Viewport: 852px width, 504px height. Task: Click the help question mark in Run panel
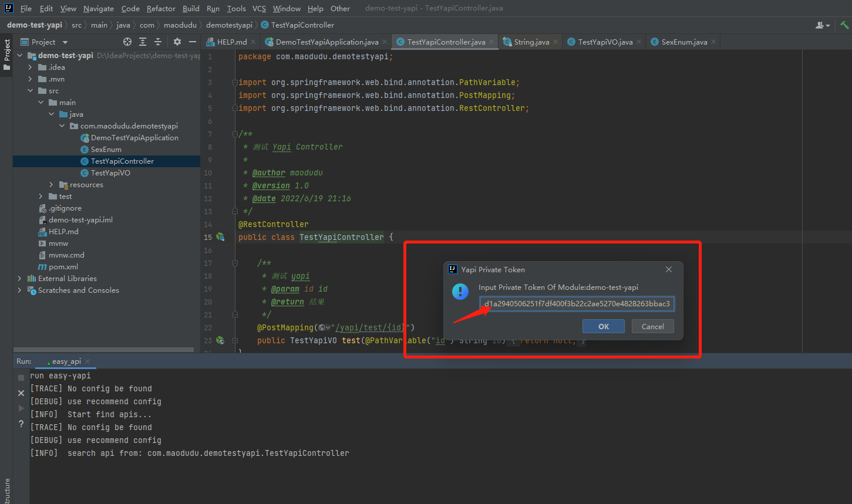point(21,424)
